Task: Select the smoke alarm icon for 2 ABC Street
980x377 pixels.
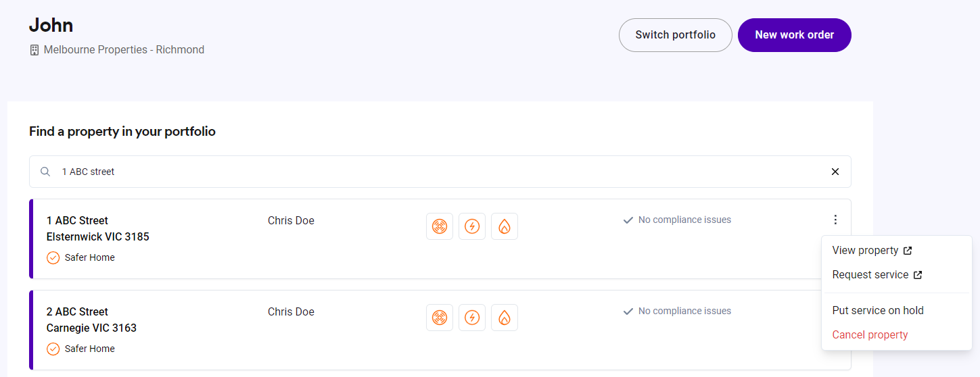Action: pos(440,318)
